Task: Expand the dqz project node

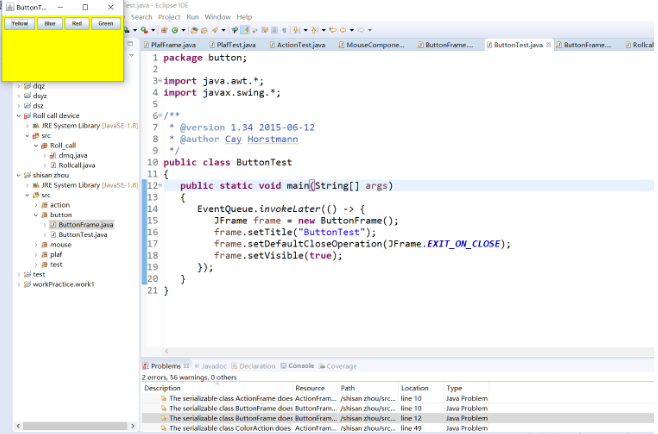Action: click(18, 86)
